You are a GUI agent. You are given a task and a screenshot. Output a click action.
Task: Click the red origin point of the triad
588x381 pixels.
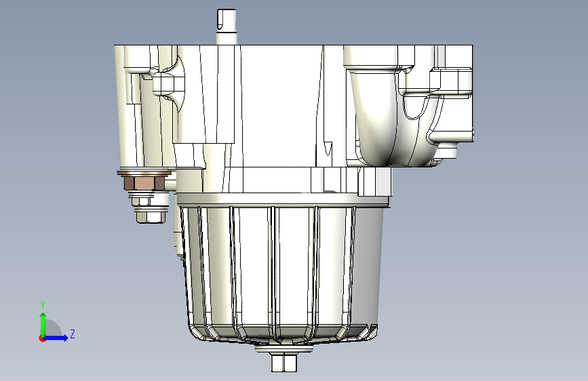pyautogui.click(x=41, y=338)
